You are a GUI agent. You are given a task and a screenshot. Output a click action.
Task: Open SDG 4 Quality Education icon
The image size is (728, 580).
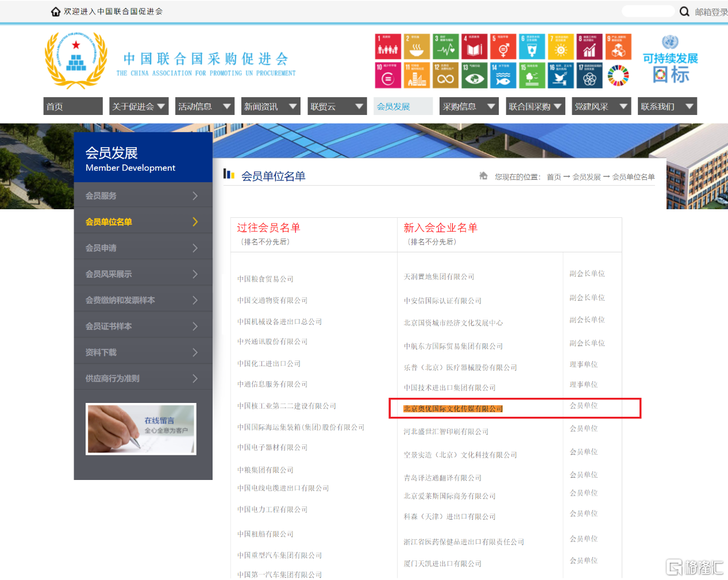(474, 47)
